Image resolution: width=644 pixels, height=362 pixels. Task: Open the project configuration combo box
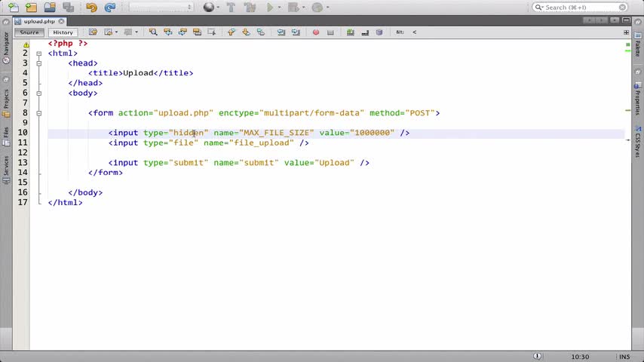(x=161, y=8)
